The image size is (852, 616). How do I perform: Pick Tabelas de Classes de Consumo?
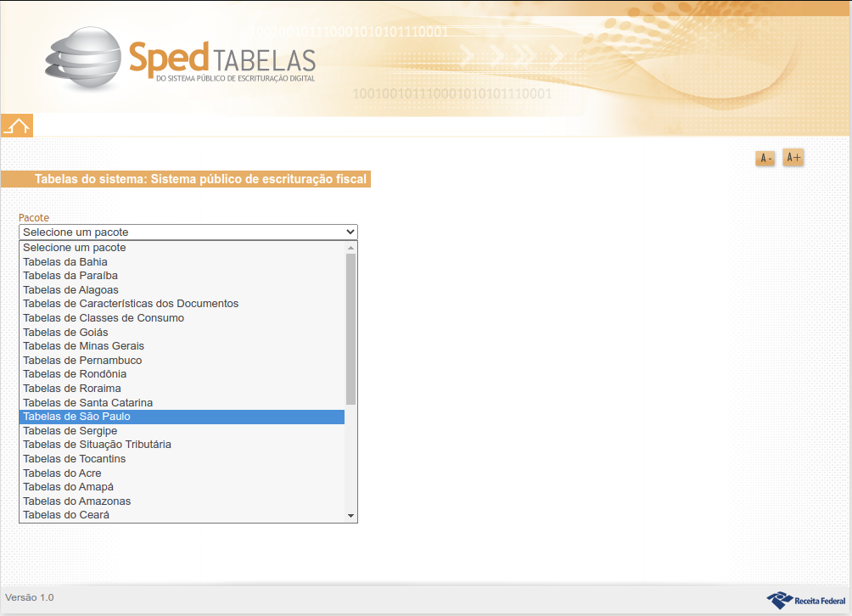[x=182, y=318]
